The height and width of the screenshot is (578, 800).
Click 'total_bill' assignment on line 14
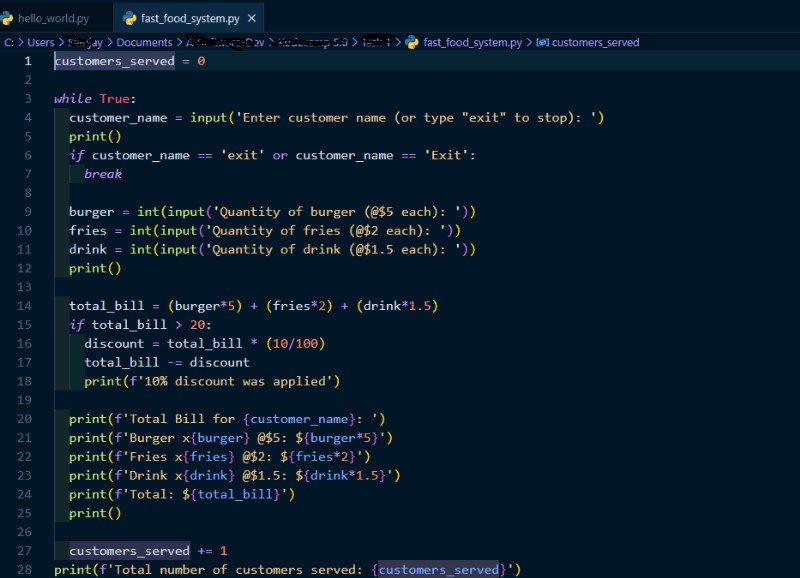107,306
